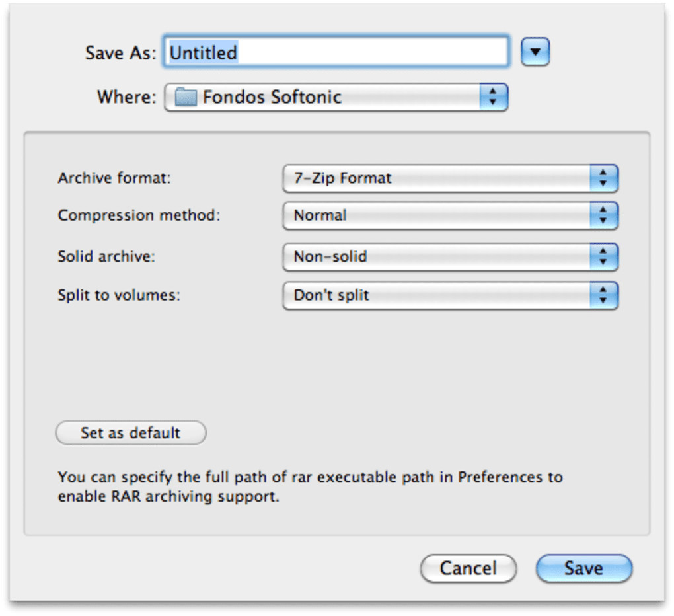Click the up-down arrows of Where popup
This screenshot has height=616, width=674.
(x=492, y=97)
